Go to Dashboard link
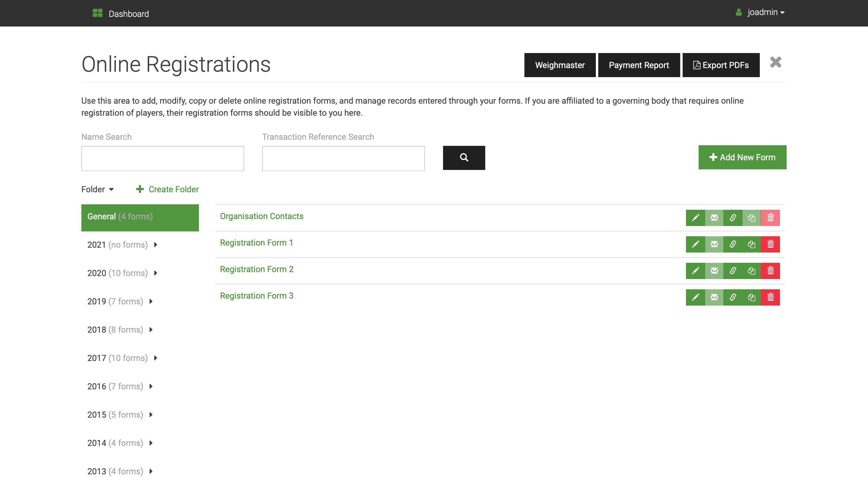Viewport: 868px width, 493px height. tap(129, 14)
